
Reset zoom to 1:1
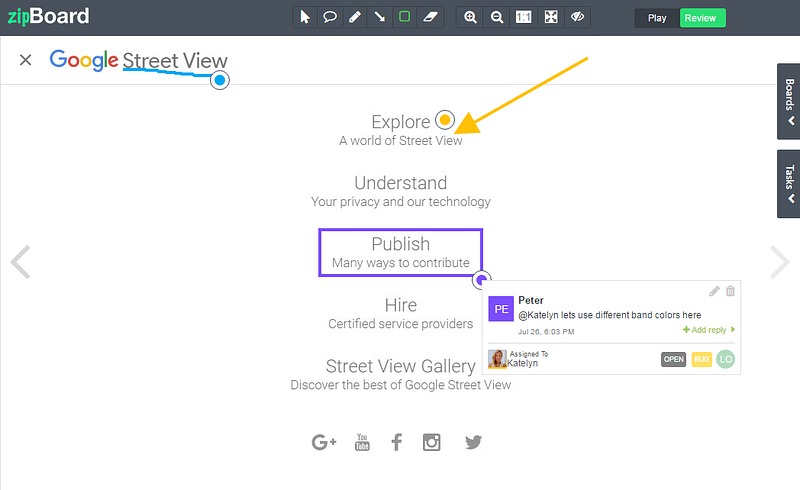(x=523, y=17)
